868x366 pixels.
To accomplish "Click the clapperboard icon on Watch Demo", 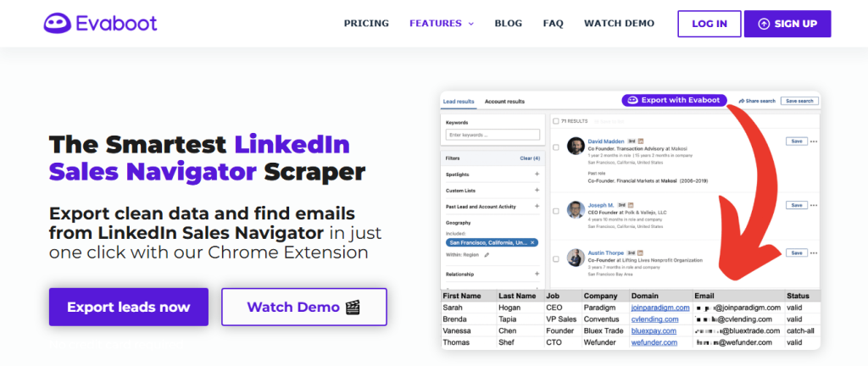I will (353, 307).
